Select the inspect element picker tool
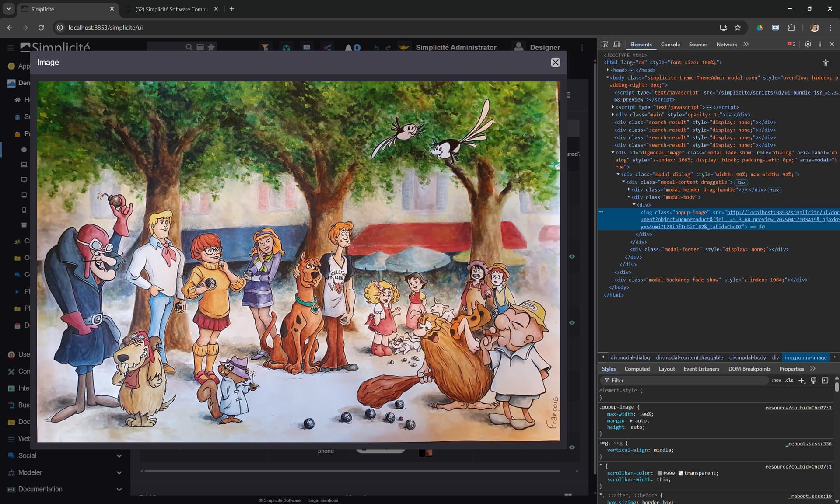The width and height of the screenshot is (840, 504). pos(605,44)
